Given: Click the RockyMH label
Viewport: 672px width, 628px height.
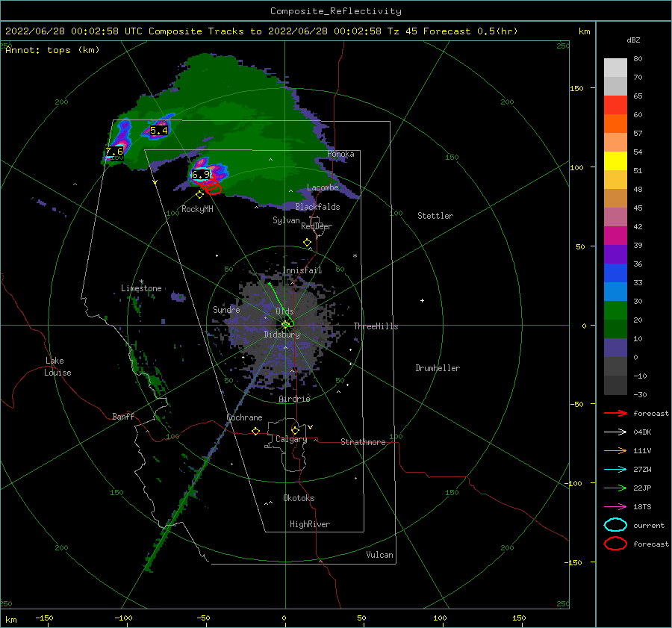Looking at the screenshot, I should [x=197, y=209].
